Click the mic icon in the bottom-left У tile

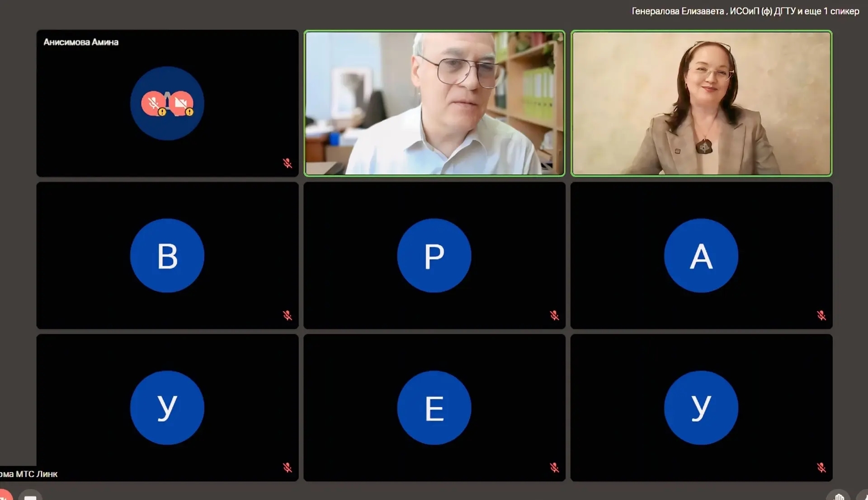coord(287,467)
